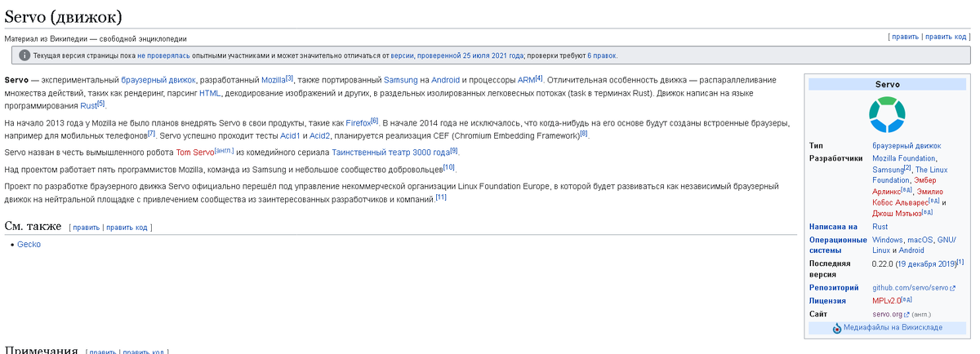Click 'Лицензия' label in infobox
Image resolution: width=980 pixels, height=354 pixels.
829,301
